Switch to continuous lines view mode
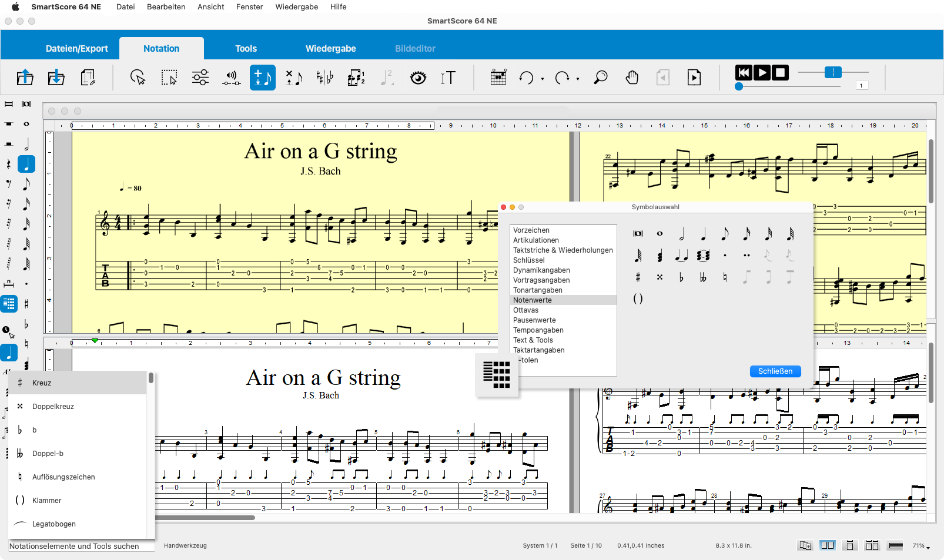This screenshot has width=944, height=560. tap(896, 545)
